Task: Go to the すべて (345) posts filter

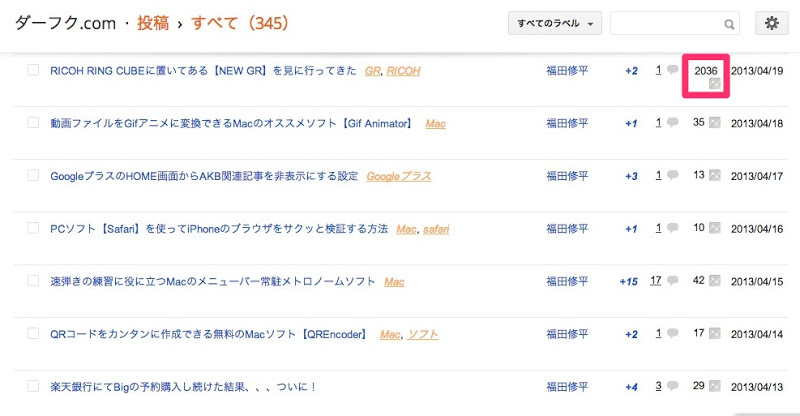Action: [x=240, y=23]
